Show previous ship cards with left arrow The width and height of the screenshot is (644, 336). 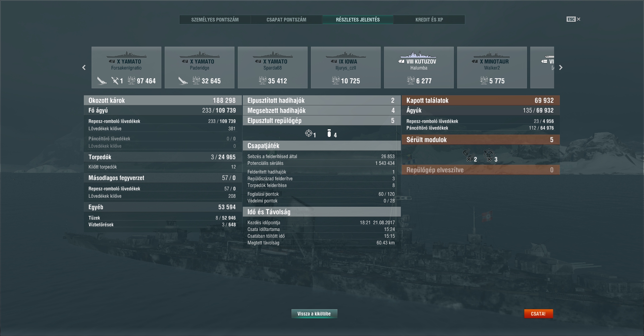(x=84, y=67)
